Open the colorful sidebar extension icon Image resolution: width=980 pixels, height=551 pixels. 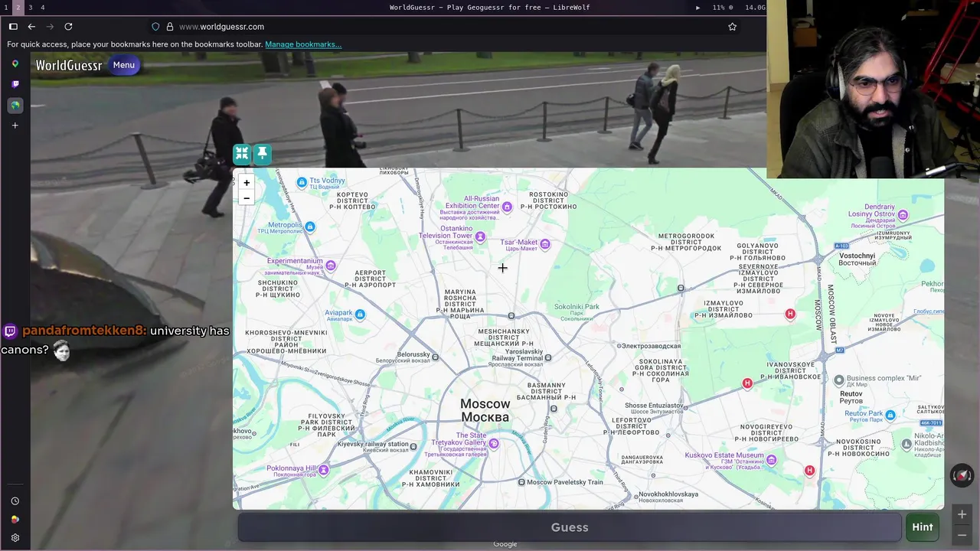[15, 520]
